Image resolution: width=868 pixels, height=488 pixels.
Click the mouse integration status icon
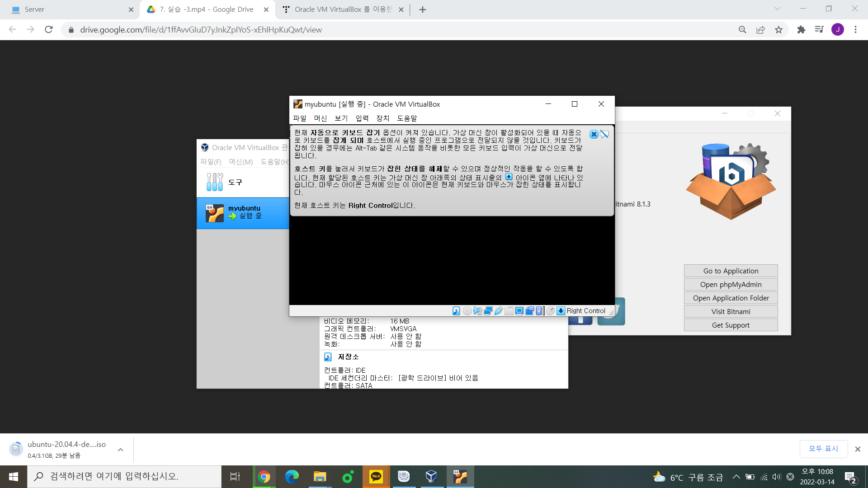pyautogui.click(x=550, y=311)
